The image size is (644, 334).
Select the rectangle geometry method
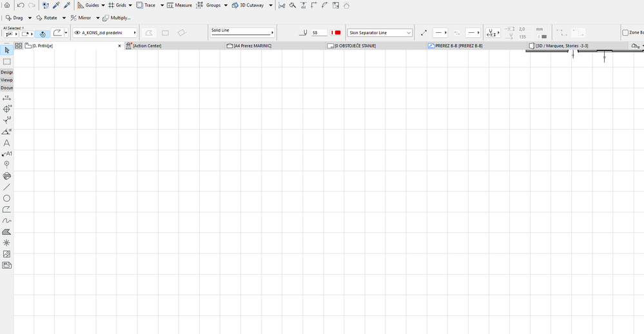165,33
